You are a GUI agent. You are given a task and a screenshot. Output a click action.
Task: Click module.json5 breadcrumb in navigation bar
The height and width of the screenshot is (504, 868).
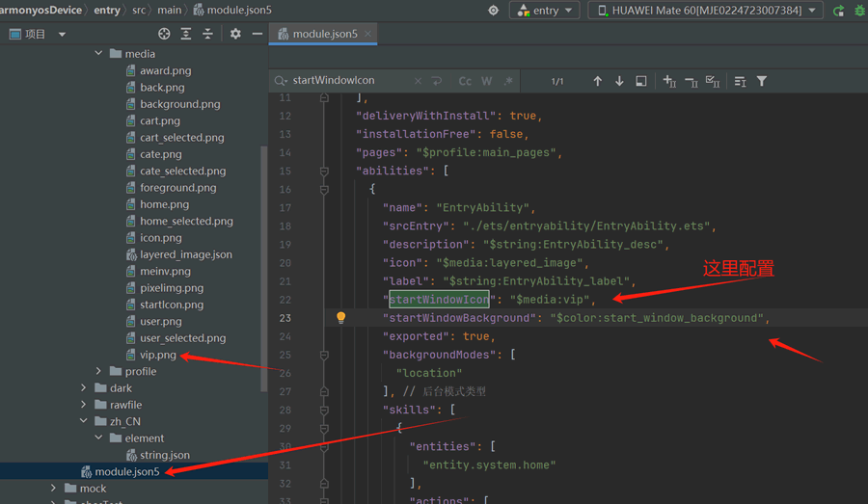[x=231, y=10]
